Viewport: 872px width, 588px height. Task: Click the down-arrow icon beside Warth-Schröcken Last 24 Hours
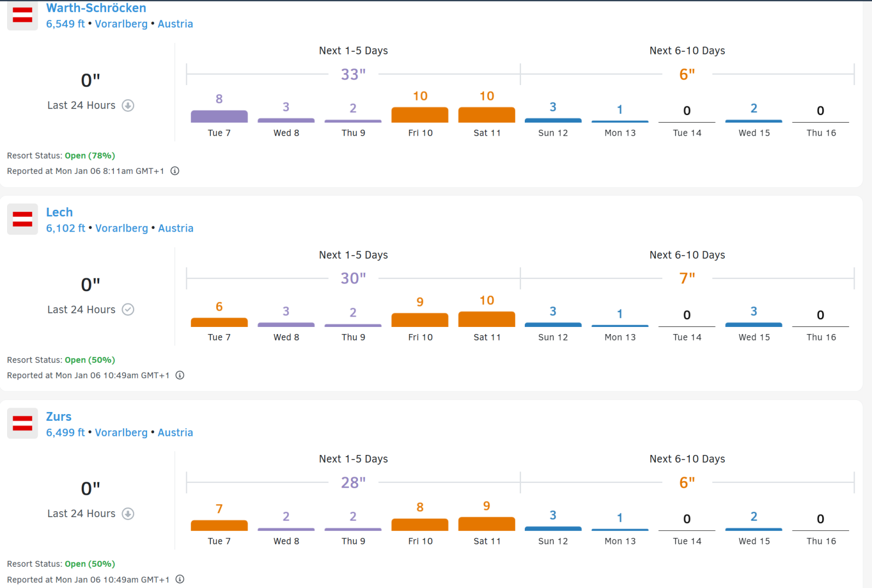pyautogui.click(x=128, y=105)
